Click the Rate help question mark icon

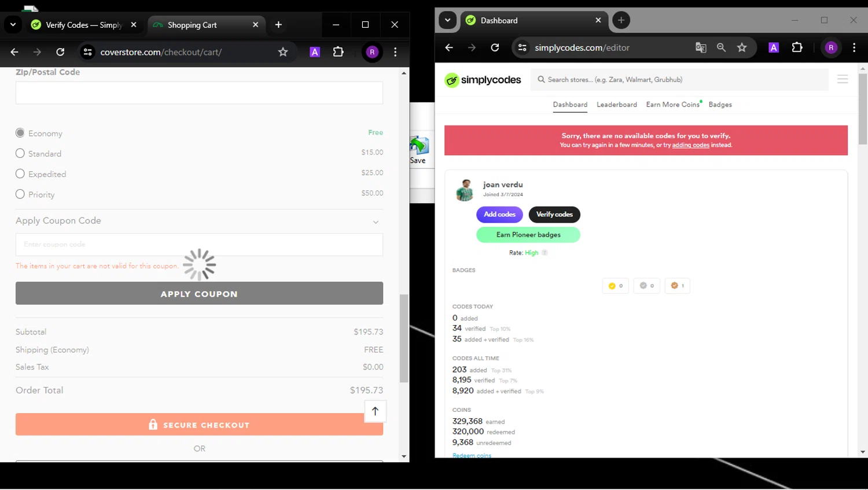point(545,253)
